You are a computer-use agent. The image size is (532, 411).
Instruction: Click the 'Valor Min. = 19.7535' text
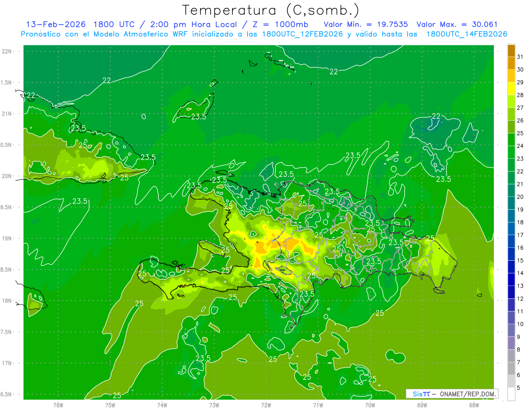click(x=366, y=24)
